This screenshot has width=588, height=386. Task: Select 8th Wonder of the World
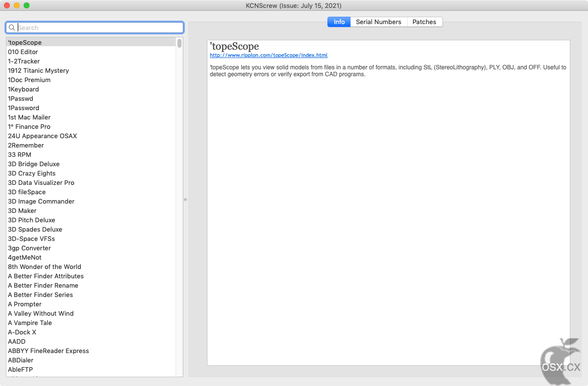coord(91,267)
